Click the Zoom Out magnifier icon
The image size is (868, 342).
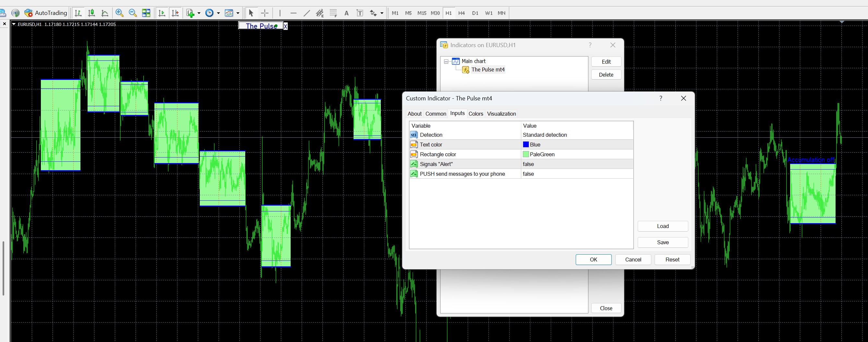coord(133,13)
